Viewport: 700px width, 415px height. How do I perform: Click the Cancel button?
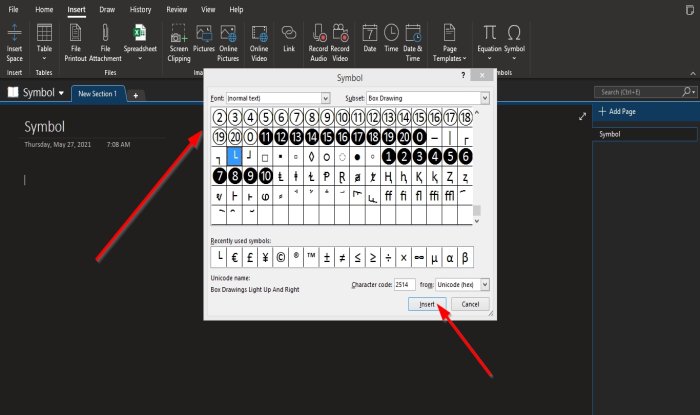(470, 304)
